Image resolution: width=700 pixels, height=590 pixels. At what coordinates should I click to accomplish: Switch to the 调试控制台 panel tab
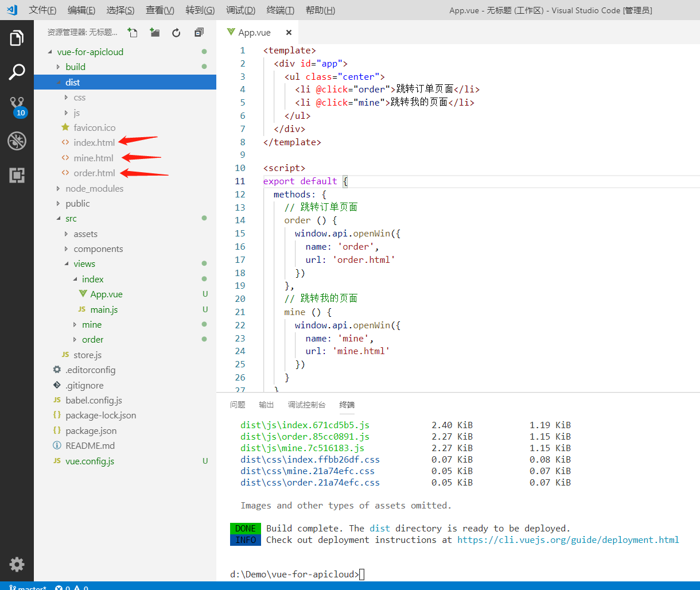[306, 405]
